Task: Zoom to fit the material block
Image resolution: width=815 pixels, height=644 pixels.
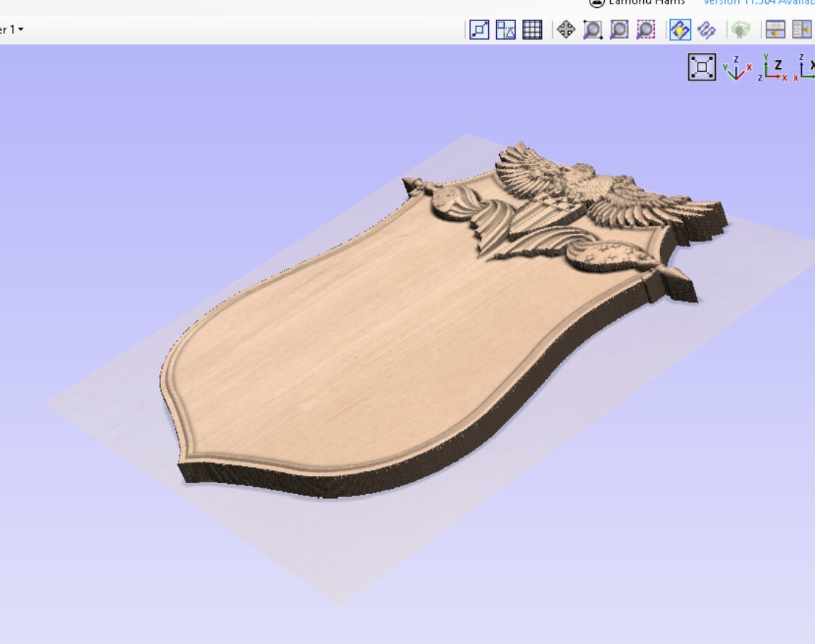Action: (x=701, y=67)
